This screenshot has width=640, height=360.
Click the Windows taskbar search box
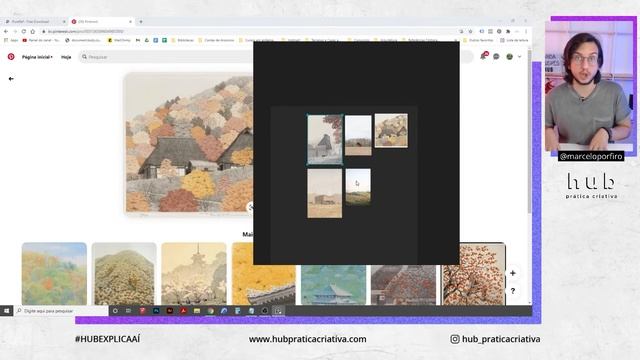pyautogui.click(x=61, y=311)
